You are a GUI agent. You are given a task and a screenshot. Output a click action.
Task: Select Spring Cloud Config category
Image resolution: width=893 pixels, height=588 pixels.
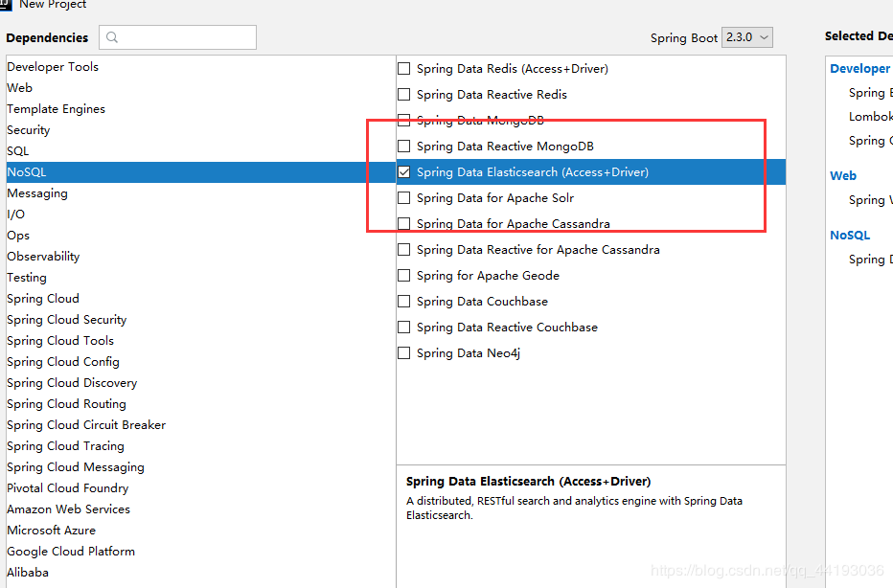pyautogui.click(x=200, y=361)
